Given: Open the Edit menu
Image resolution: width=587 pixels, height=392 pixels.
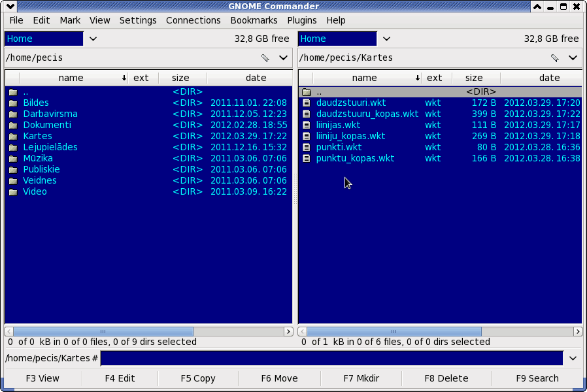Looking at the screenshot, I should point(41,20).
